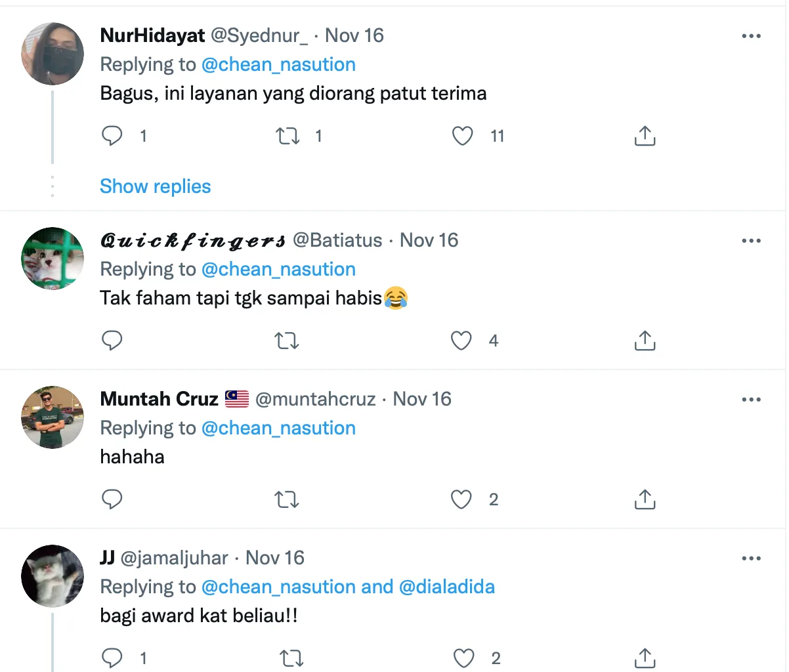Open @chean_nasution link in NurHidayat's reply
The image size is (789, 672).
(x=278, y=64)
